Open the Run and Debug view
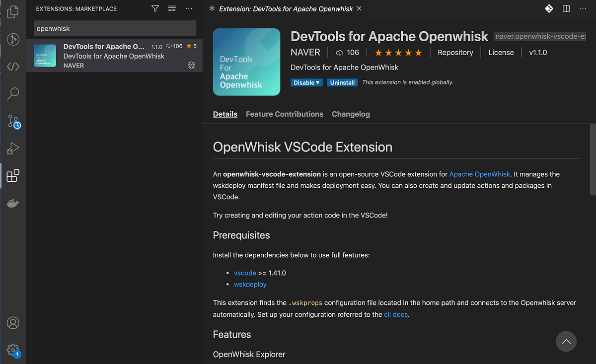596x364 pixels. 13,148
